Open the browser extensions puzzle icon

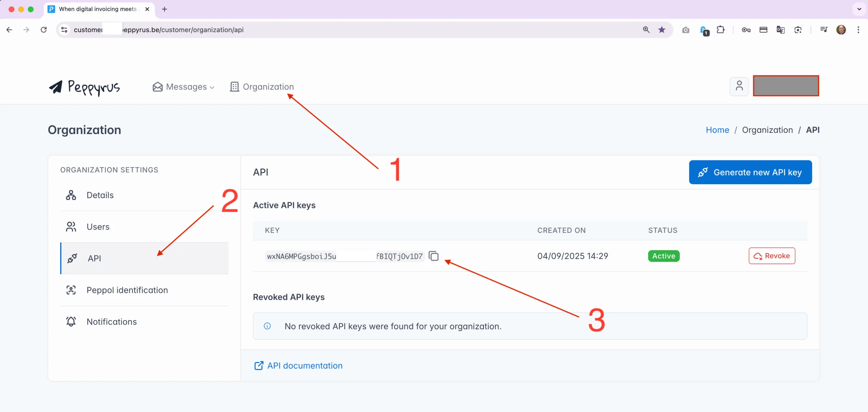point(721,30)
